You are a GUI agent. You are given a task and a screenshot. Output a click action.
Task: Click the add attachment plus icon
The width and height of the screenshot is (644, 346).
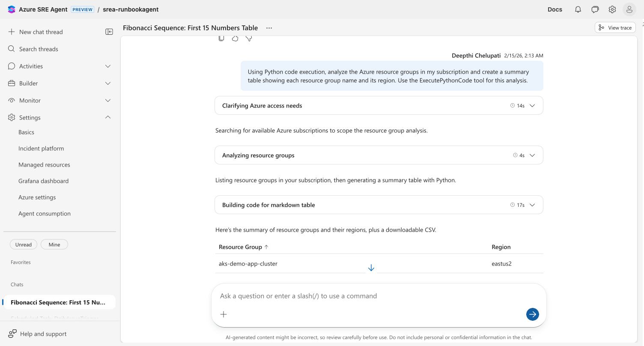coord(224,314)
